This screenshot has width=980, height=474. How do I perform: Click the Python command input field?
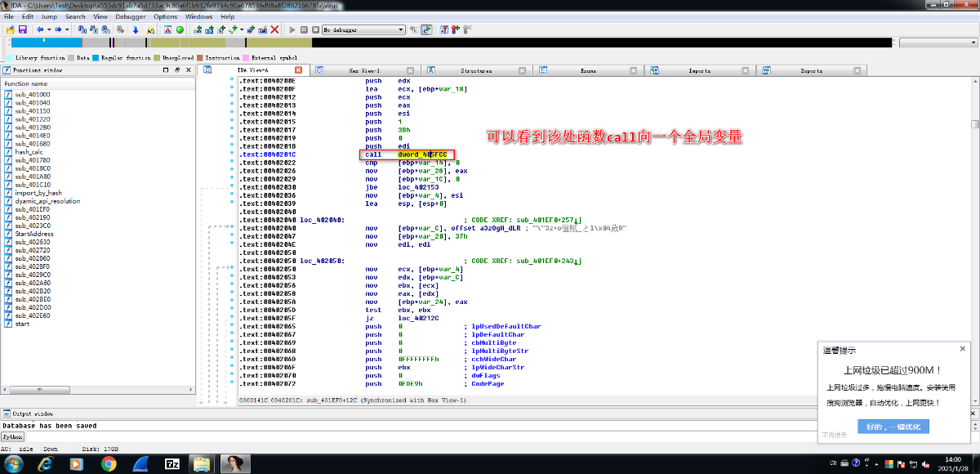502,437
